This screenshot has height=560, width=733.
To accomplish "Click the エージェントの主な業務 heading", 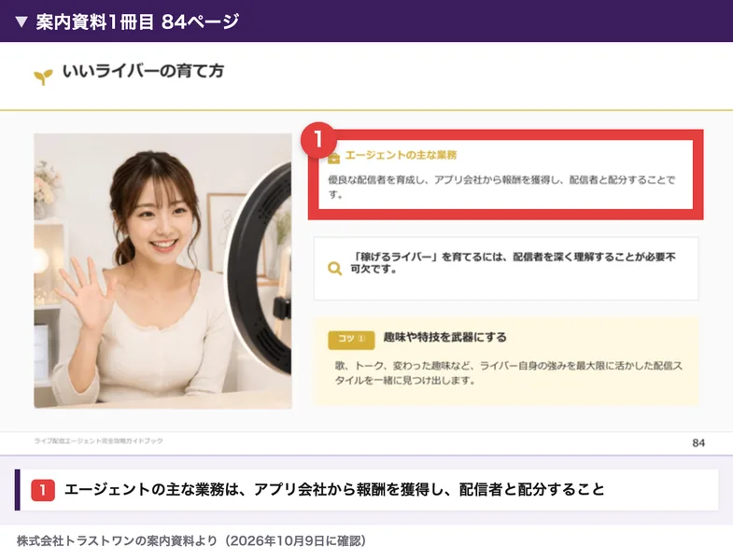I will point(401,155).
